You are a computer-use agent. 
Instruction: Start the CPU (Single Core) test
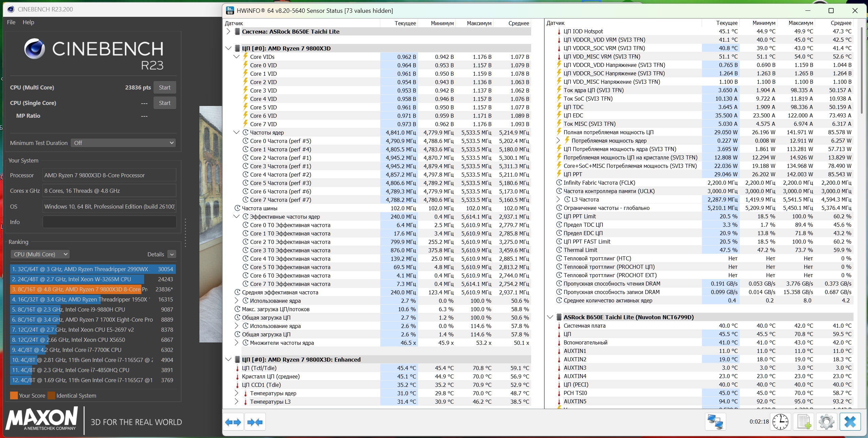click(x=164, y=103)
